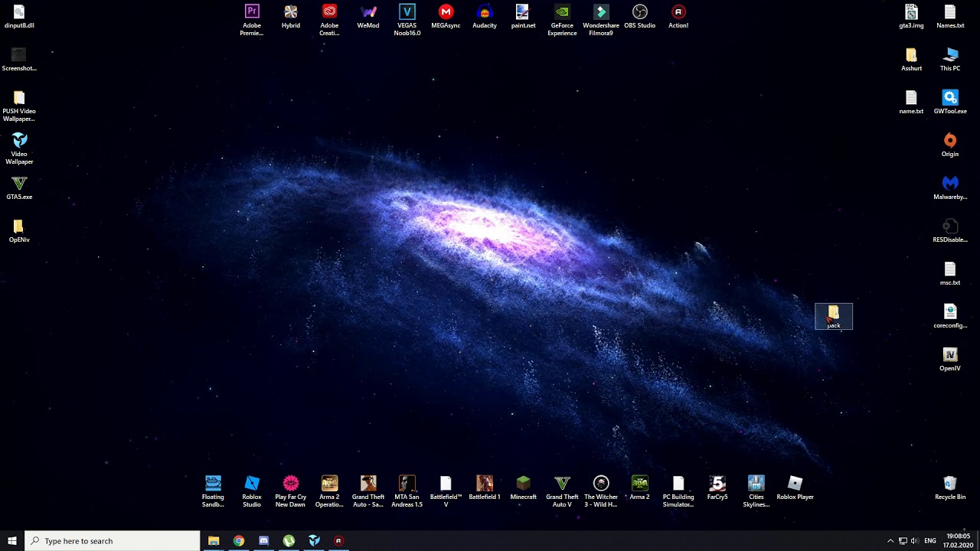Open Google Chrome from the taskbar
The image size is (980, 551).
[239, 541]
